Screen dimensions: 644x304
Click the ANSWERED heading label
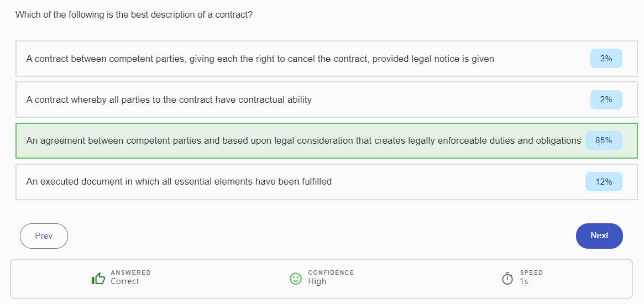pos(130,272)
